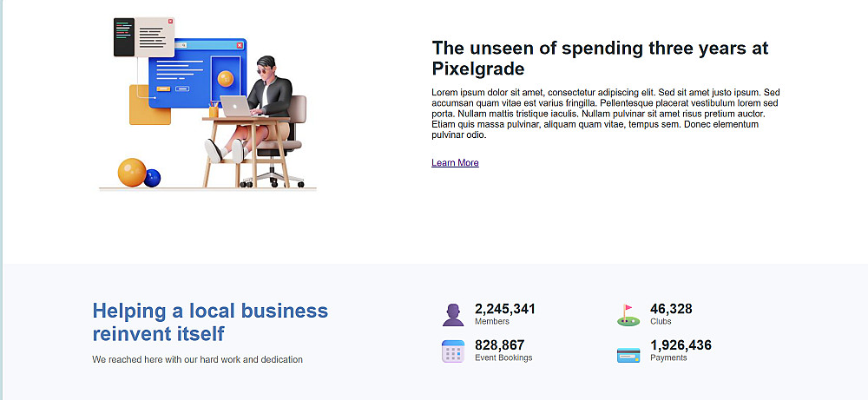The image size is (868, 400).
Task: Click the golf flag Clubs icon
Action: coord(628,314)
